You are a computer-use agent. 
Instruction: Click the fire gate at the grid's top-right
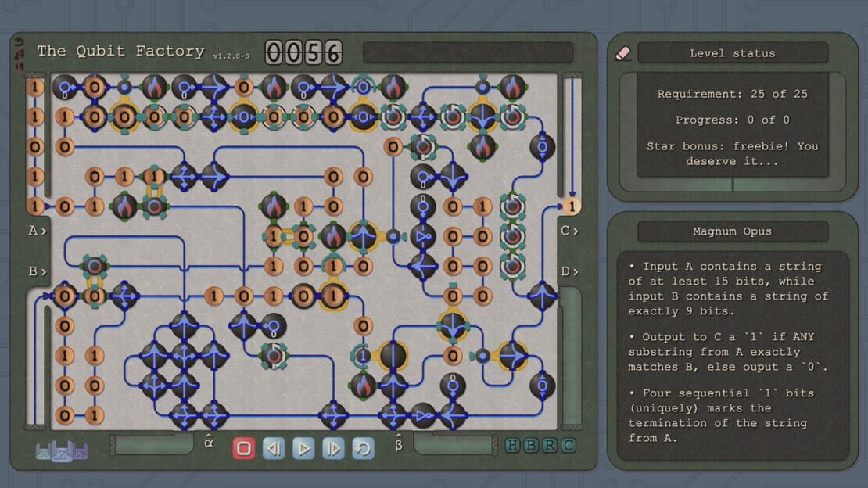click(x=513, y=87)
